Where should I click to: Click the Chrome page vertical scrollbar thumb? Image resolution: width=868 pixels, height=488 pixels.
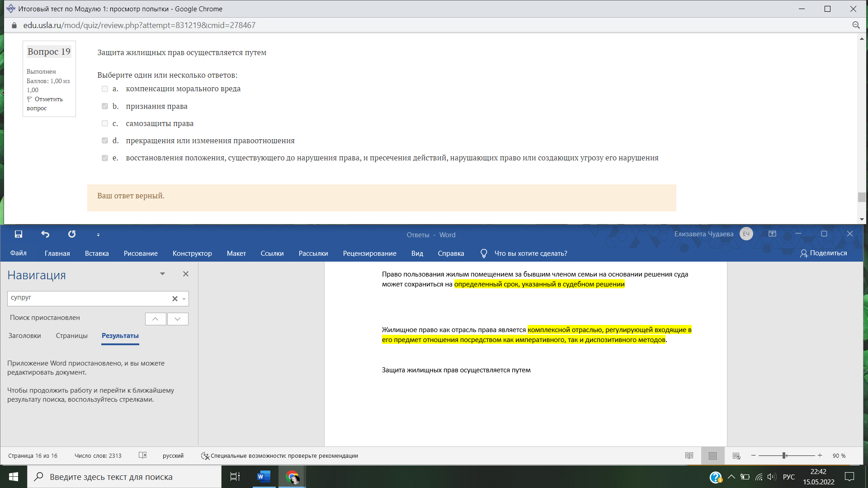(862, 197)
